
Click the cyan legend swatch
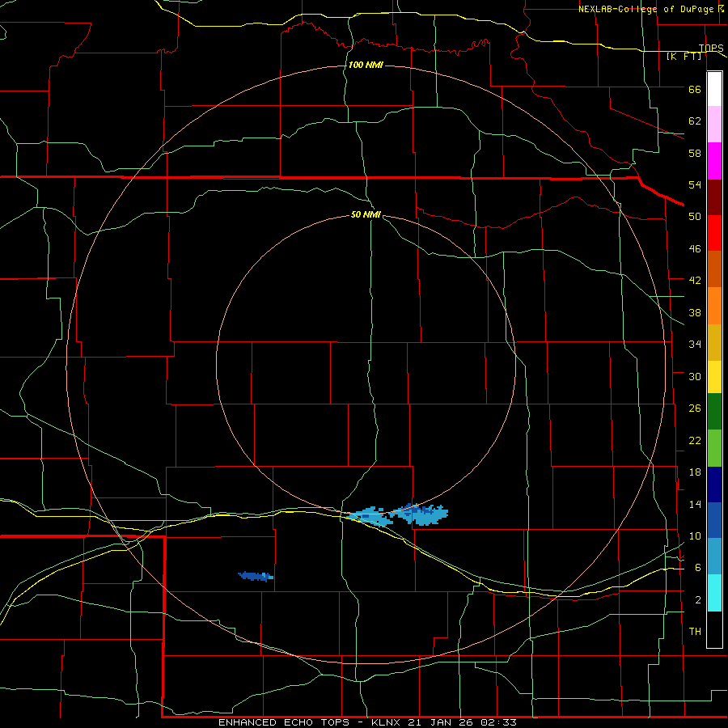point(714,593)
